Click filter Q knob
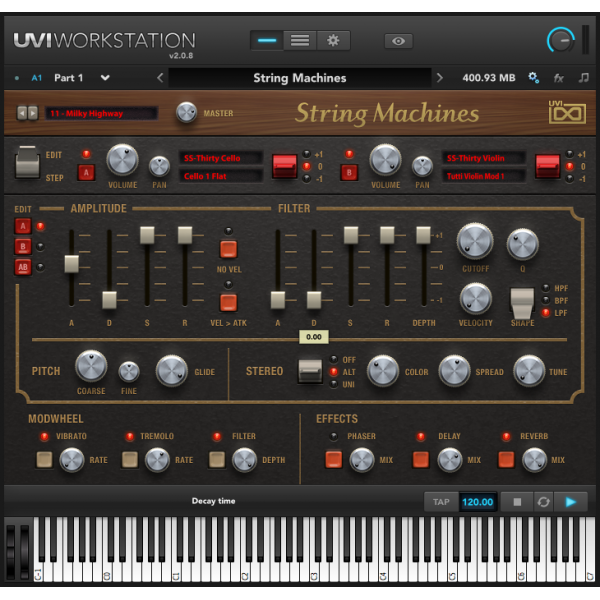Image resolution: width=600 pixels, height=600 pixels. click(523, 244)
